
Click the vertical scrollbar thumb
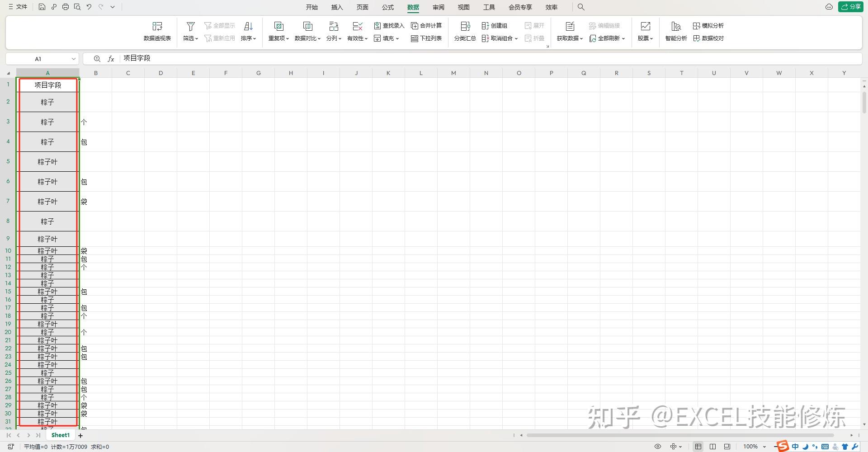click(864, 103)
